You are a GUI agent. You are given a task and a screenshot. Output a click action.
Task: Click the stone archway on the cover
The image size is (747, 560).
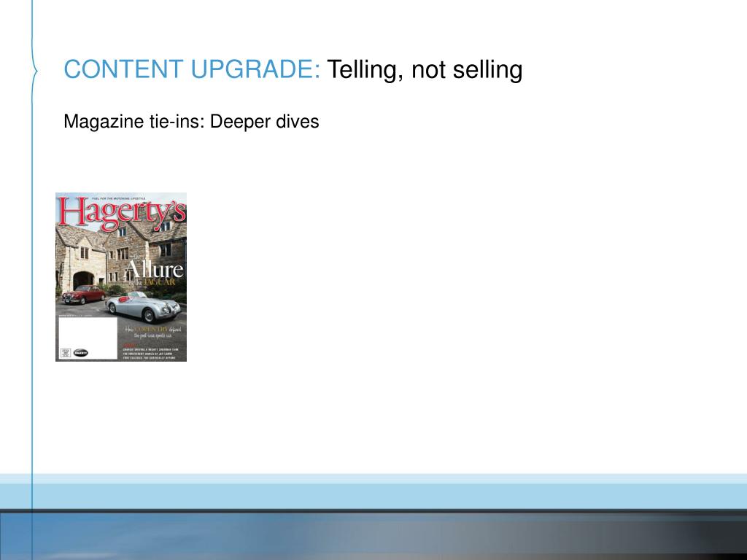84,280
